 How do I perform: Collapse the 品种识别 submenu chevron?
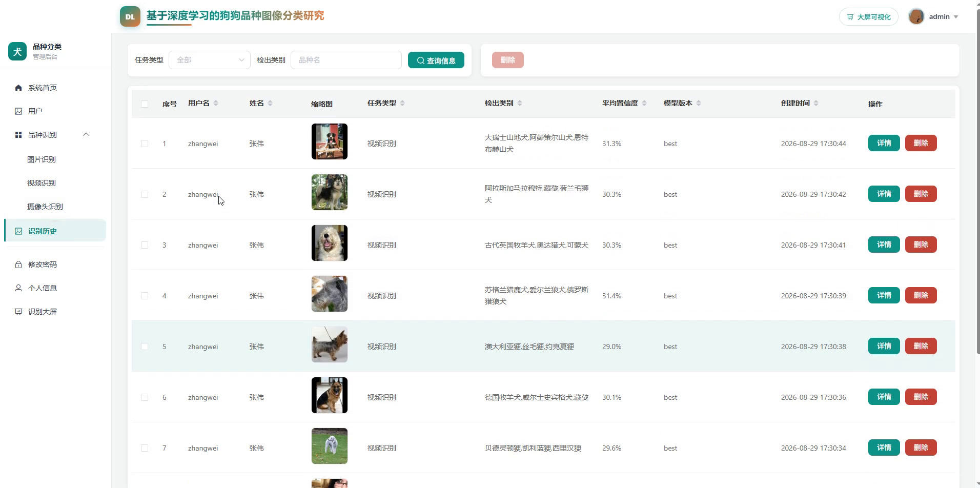(86, 134)
